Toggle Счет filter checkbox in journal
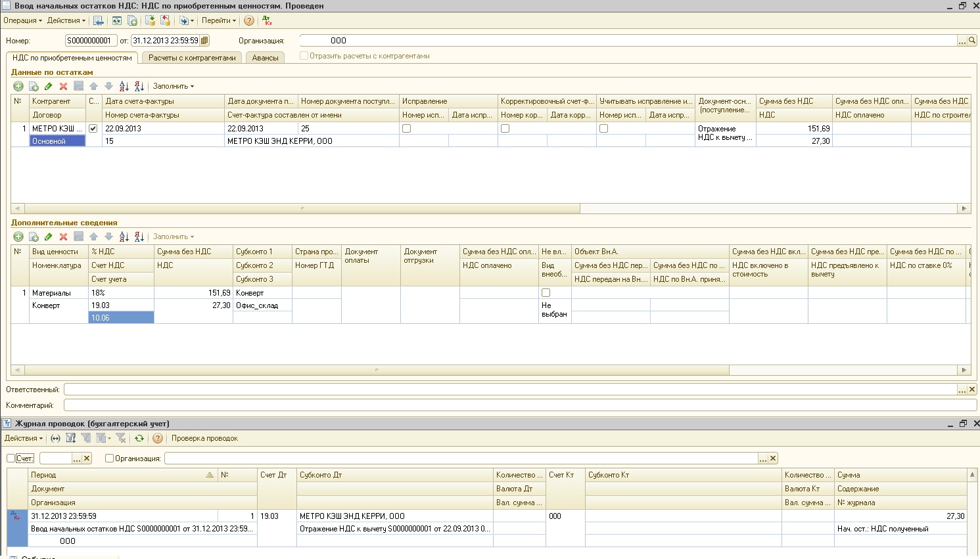The height and width of the screenshot is (559, 980). (11, 458)
